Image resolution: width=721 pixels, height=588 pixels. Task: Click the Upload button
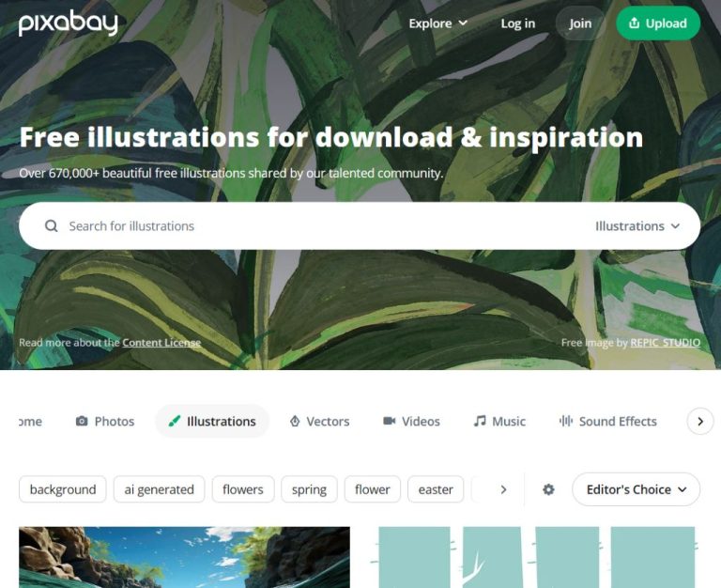(657, 23)
